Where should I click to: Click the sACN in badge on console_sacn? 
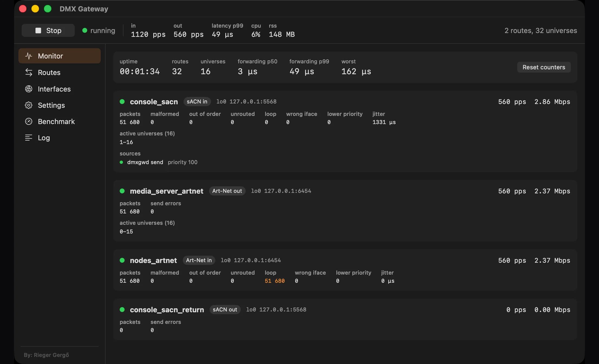(x=197, y=102)
